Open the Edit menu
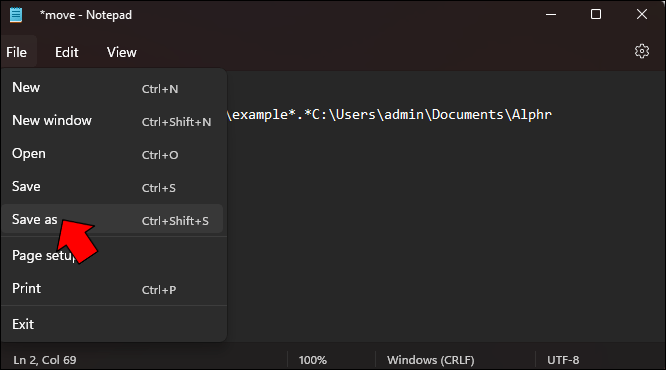The width and height of the screenshot is (666, 370). click(67, 52)
